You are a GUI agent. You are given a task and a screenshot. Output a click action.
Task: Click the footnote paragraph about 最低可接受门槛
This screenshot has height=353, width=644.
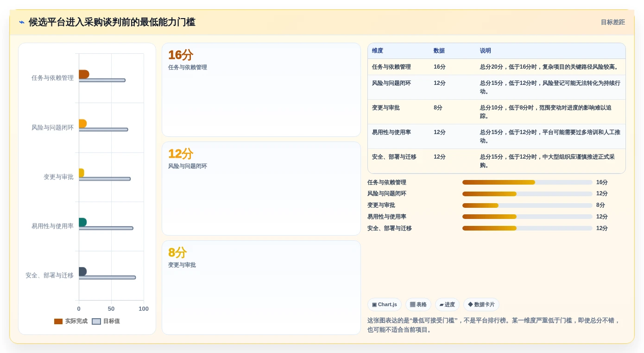click(493, 325)
